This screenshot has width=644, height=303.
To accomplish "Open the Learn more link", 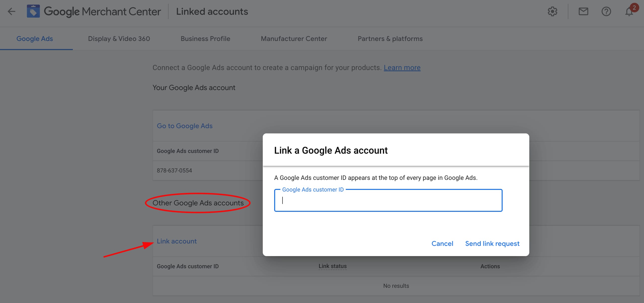I will pyautogui.click(x=402, y=68).
